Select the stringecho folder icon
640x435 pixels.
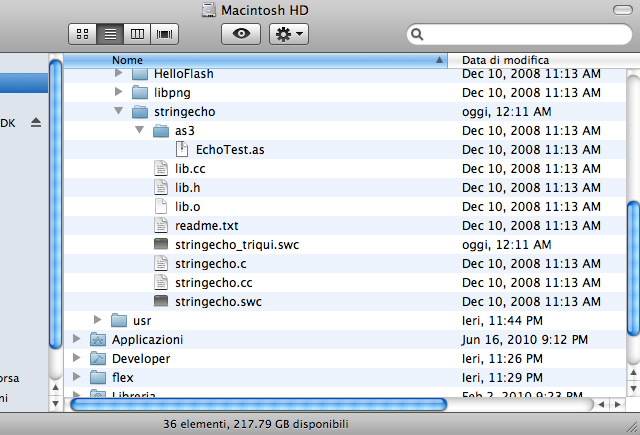[x=140, y=111]
